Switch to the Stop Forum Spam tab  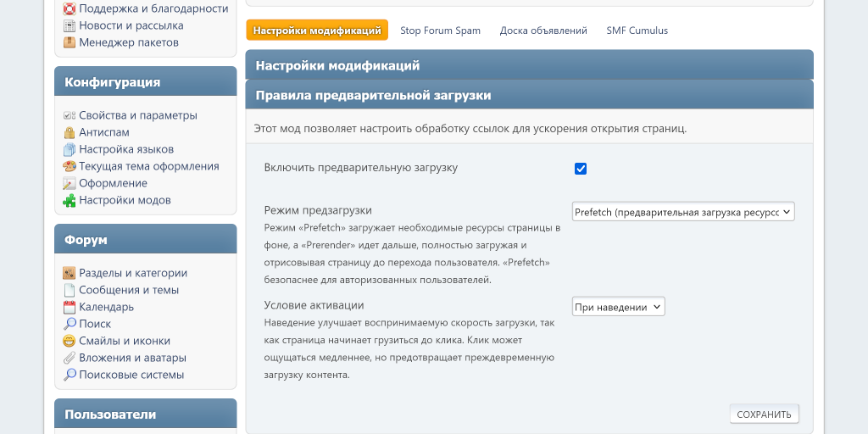pyautogui.click(x=440, y=31)
